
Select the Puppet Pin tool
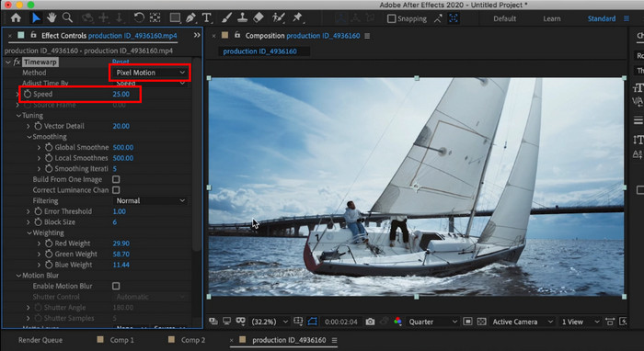pos(297,18)
